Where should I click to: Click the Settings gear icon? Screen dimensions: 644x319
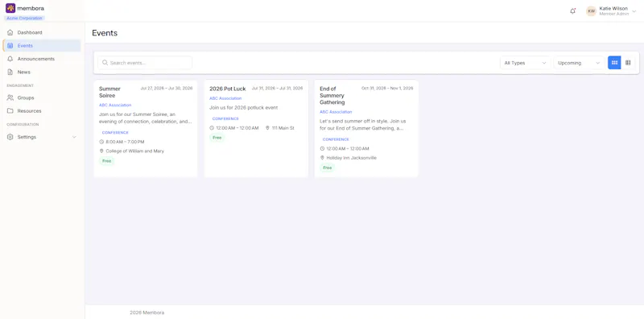[10, 137]
